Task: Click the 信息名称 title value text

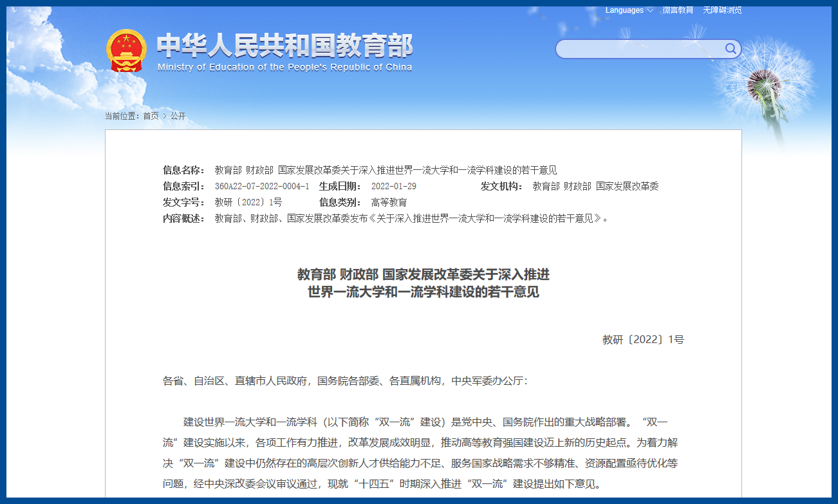Action: click(386, 170)
